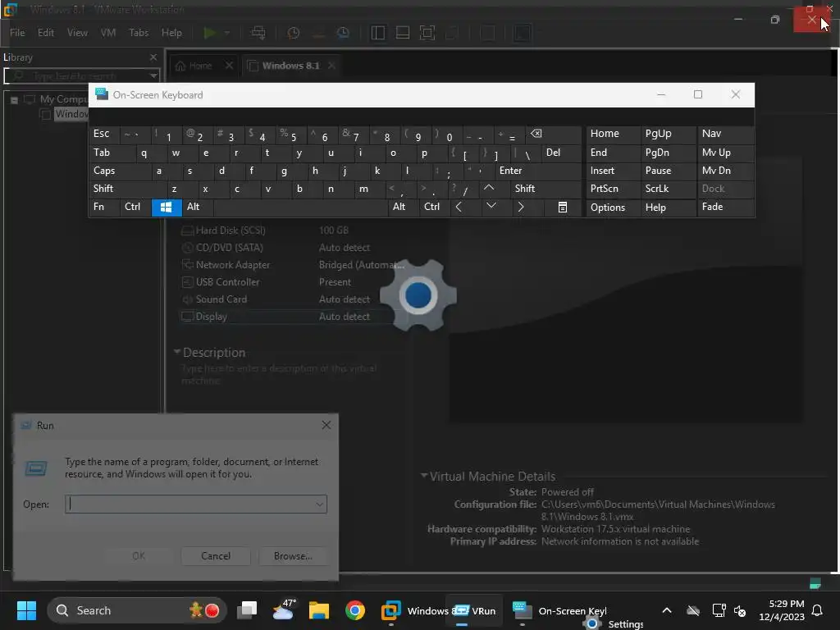
Task: Close the Library panel with its X
Action: pos(153,57)
